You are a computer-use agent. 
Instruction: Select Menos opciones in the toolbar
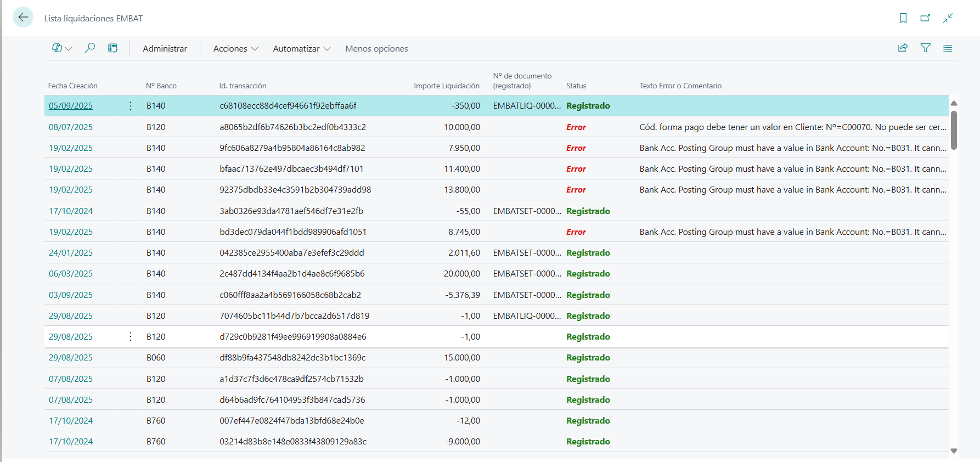click(x=376, y=49)
